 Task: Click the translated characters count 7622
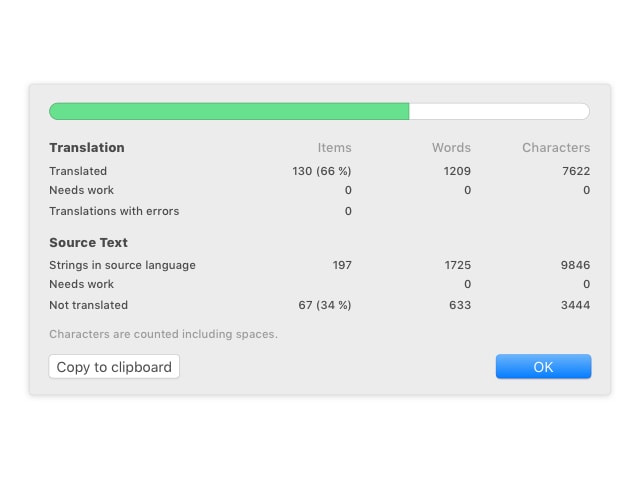point(573,171)
